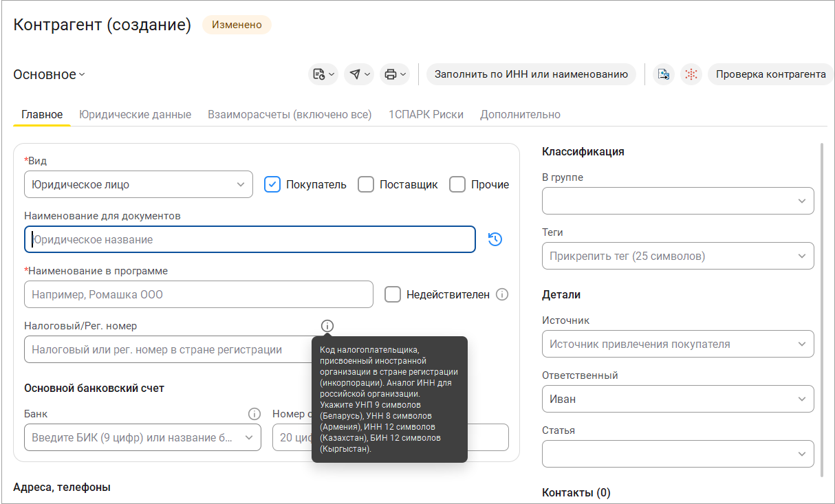Show info icon next to Недействителен
This screenshot has height=504, width=835.
tap(502, 294)
